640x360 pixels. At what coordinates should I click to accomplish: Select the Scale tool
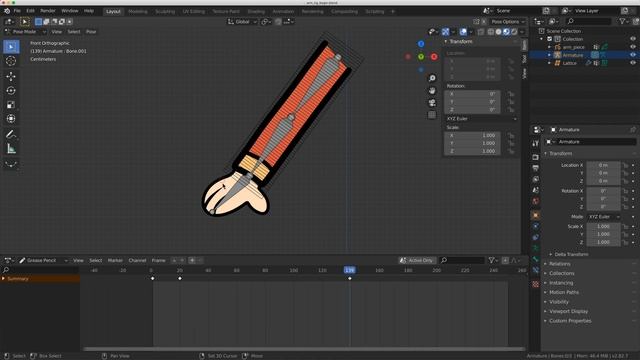point(11,105)
